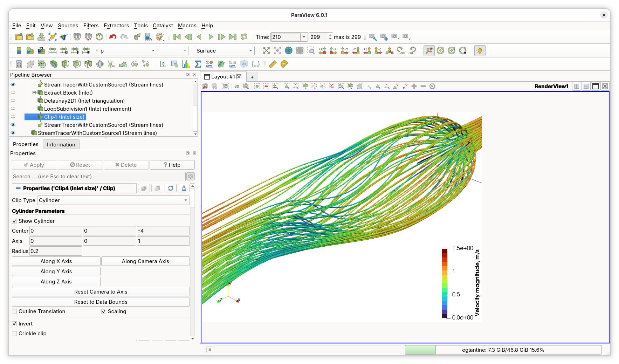Enable the Outline Translation checkbox

pyautogui.click(x=14, y=311)
